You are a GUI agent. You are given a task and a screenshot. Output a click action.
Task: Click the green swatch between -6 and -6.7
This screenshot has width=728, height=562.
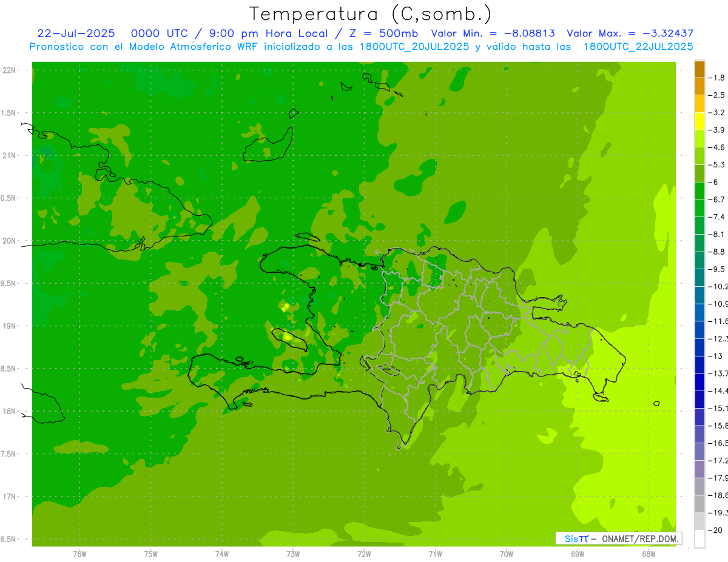pyautogui.click(x=699, y=191)
